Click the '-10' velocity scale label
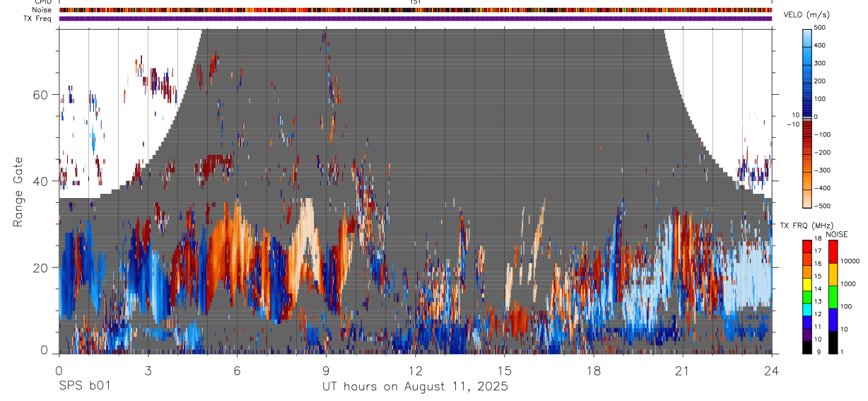 (x=793, y=124)
